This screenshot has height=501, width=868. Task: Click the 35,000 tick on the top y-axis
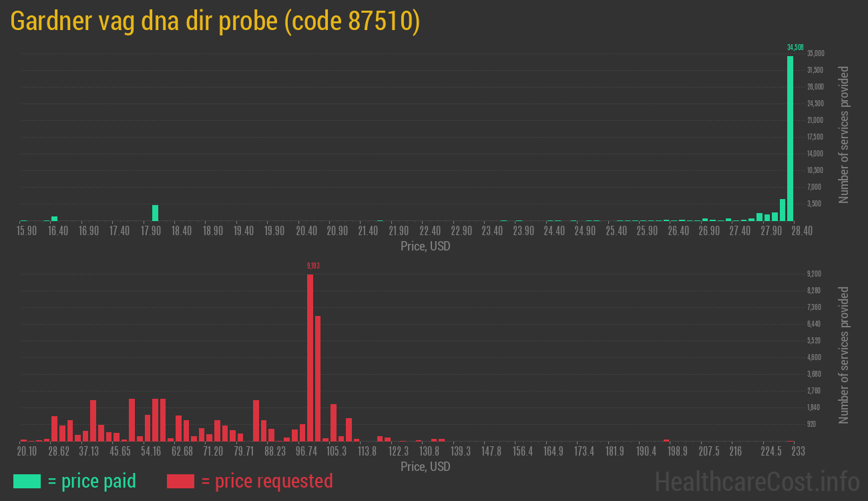(x=815, y=53)
